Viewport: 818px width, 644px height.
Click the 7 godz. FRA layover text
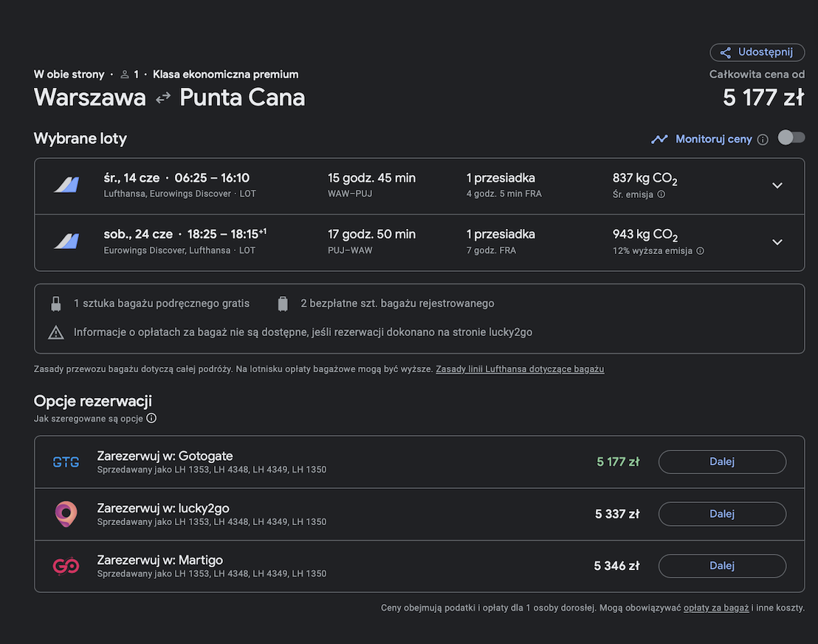point(491,250)
